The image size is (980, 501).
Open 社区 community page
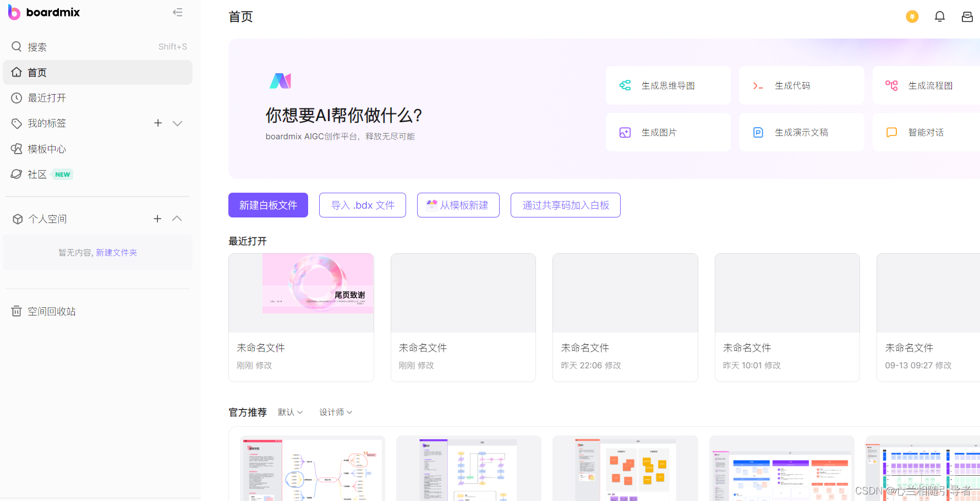[98, 175]
